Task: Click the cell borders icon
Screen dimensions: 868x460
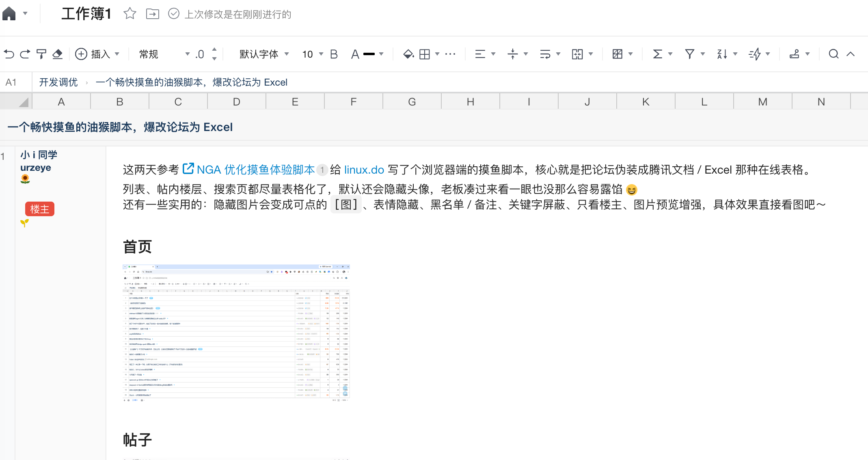Action: [425, 54]
